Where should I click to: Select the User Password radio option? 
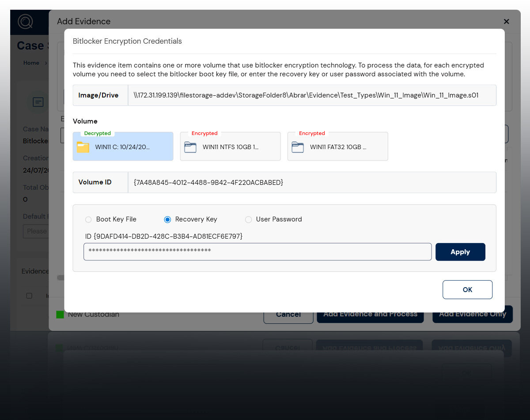pos(248,219)
